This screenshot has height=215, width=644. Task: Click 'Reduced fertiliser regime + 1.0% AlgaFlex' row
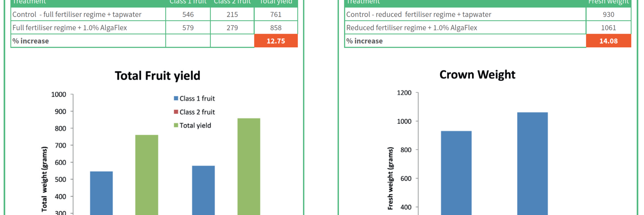click(488, 28)
